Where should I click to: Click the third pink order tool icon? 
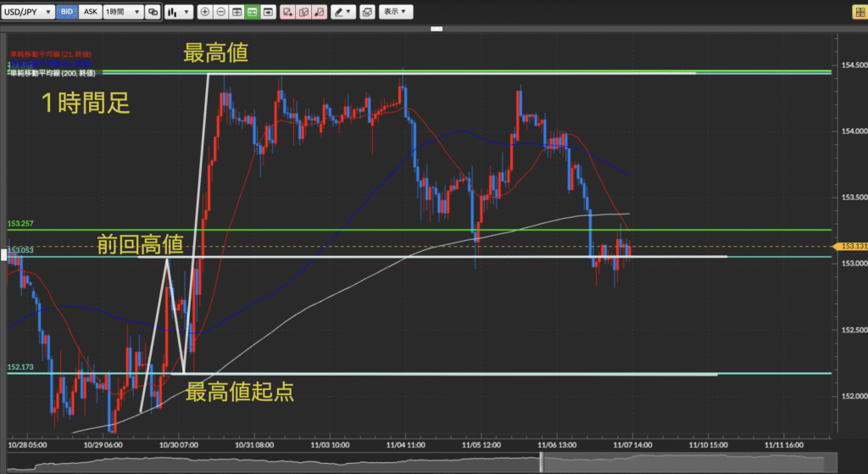(319, 13)
